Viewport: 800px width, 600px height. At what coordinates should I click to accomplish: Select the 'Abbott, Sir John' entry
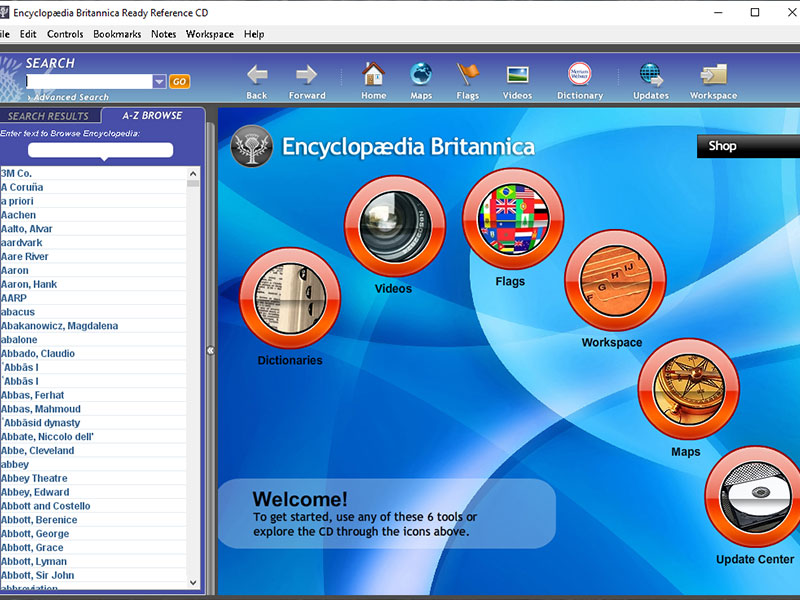point(93,575)
